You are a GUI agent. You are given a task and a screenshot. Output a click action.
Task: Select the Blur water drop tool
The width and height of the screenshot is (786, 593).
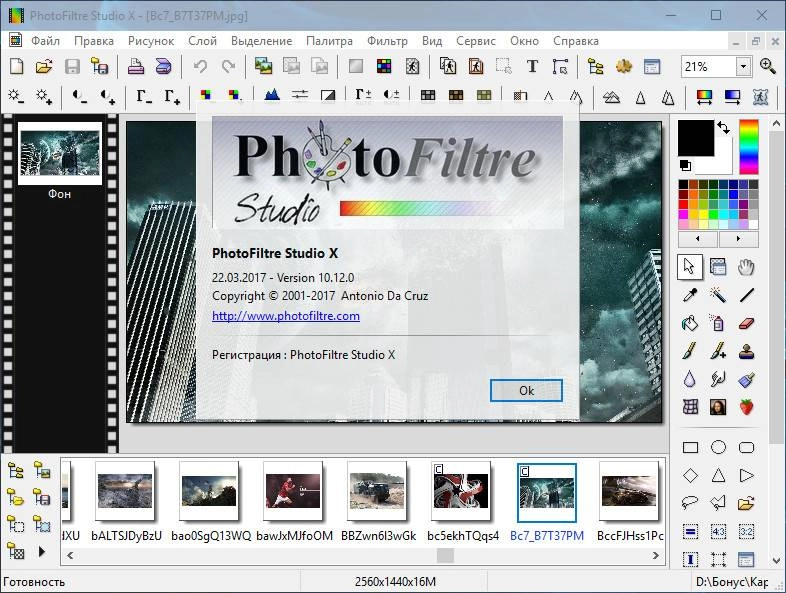(x=690, y=379)
